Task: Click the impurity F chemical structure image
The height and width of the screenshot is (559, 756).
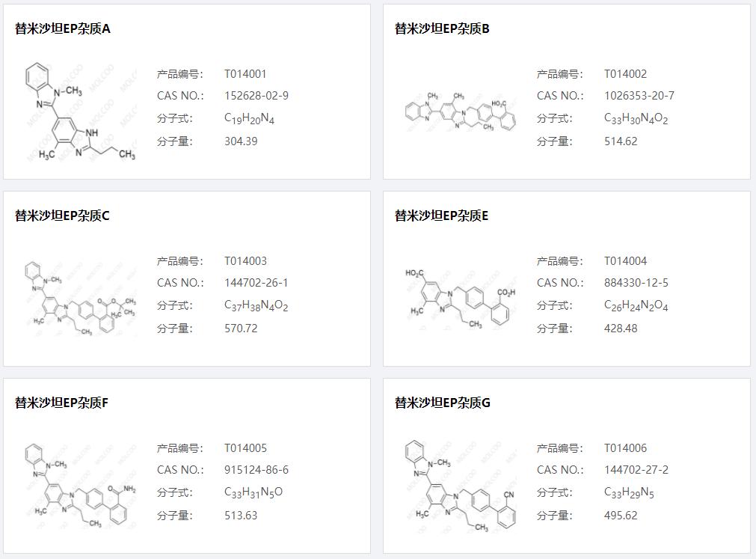Action: [79, 486]
